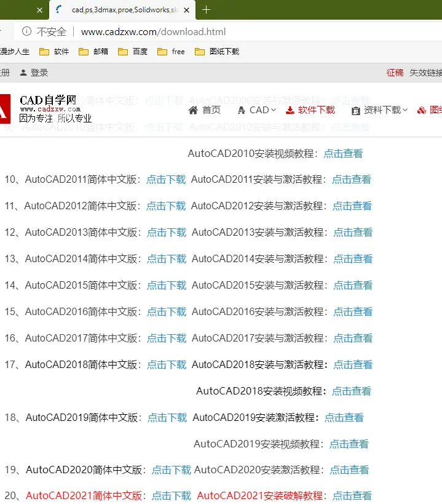Download AutoCAD2021 简体中文版 via 点击下载
Viewport: 442px width, 504px height.
[171, 496]
